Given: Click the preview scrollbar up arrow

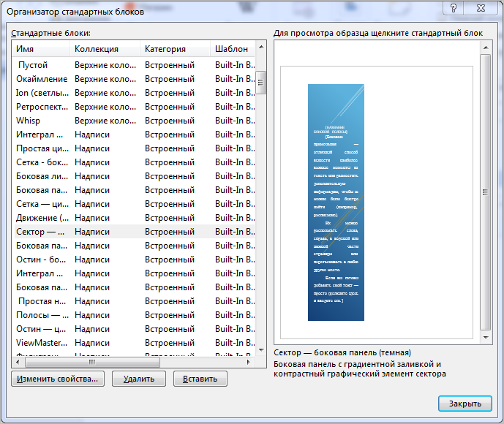Looking at the screenshot, I should pos(486,48).
